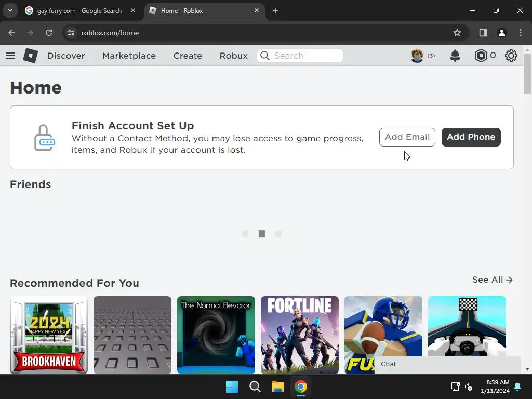This screenshot has width=532, height=399.
Task: Open the gray baseplate game thumbnail
Action: pos(132,335)
